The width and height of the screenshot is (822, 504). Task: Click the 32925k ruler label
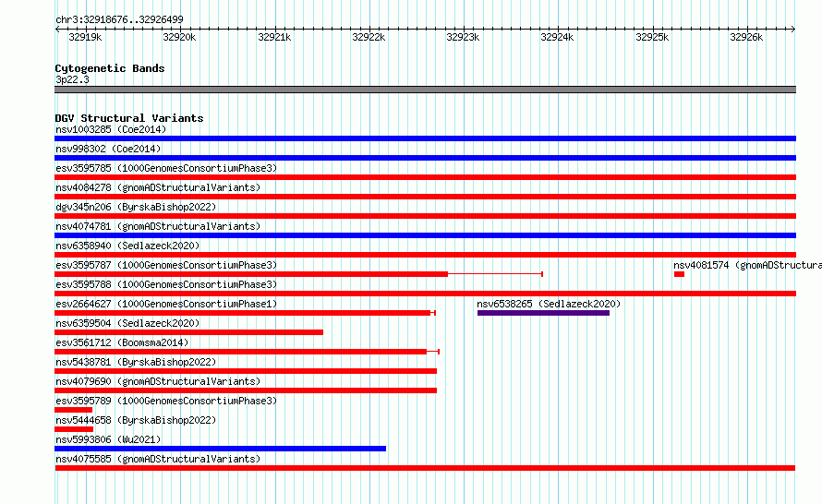[652, 37]
